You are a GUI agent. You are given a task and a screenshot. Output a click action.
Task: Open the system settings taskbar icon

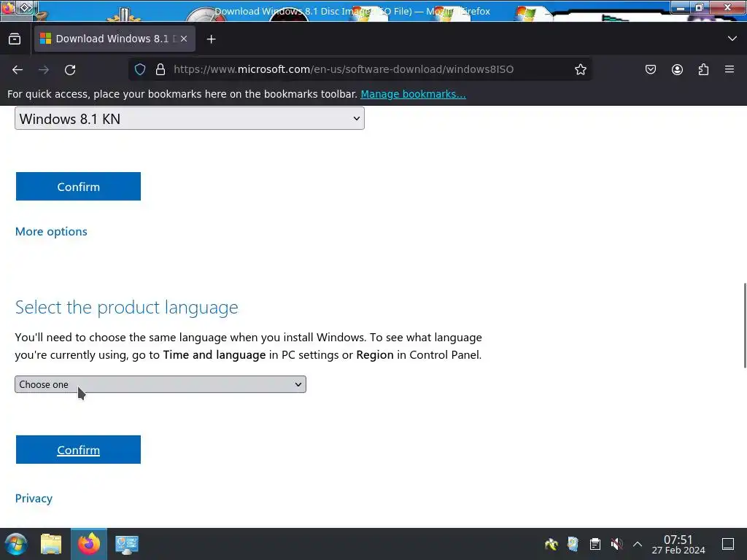tap(127, 544)
